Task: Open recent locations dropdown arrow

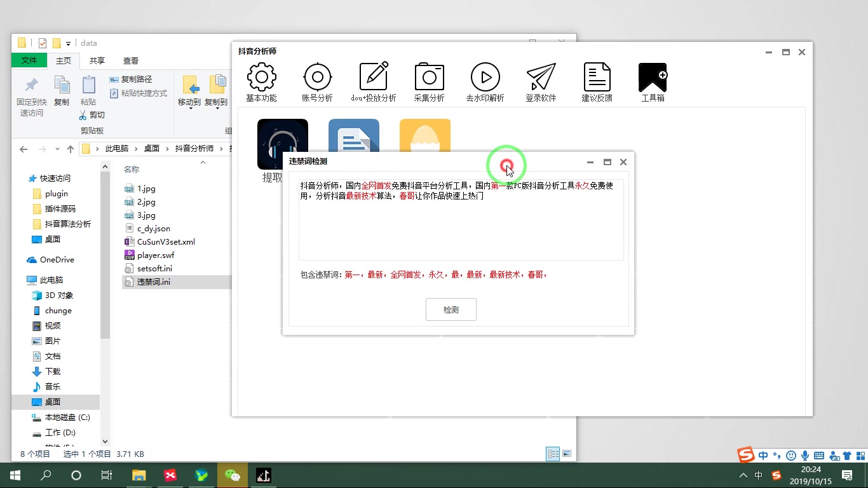Action: coord(57,149)
